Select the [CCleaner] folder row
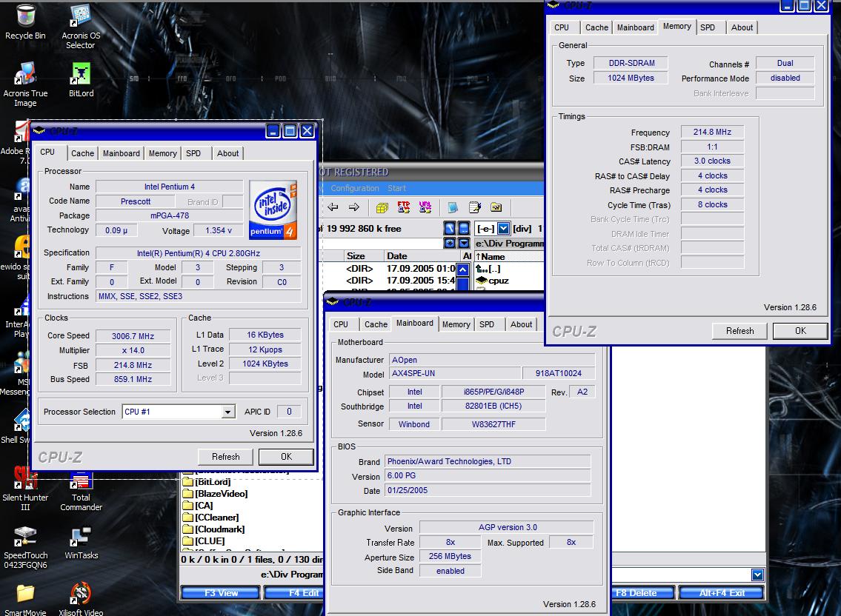 coord(210,518)
